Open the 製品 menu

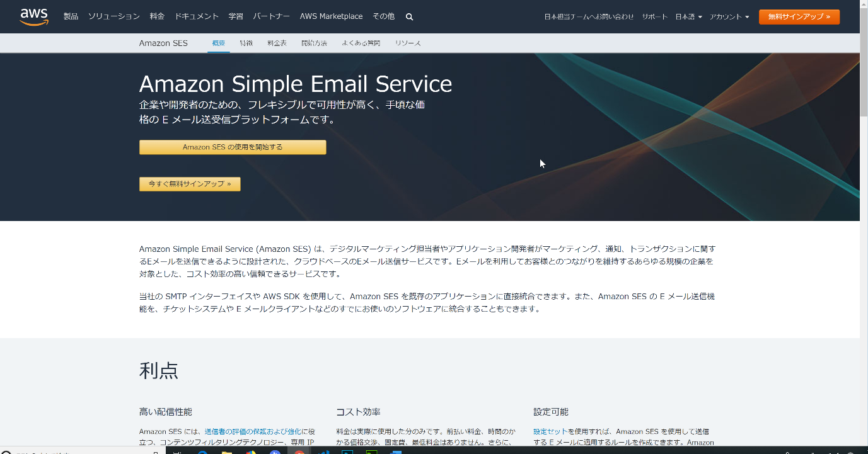click(71, 16)
